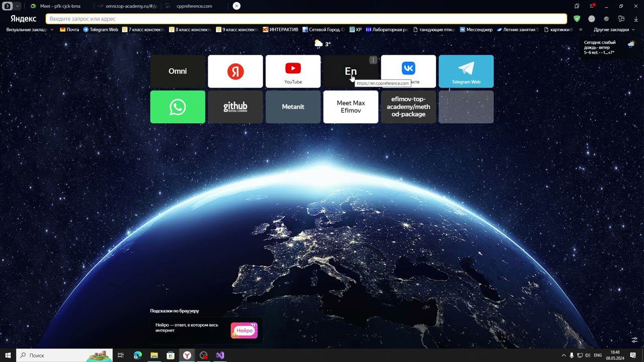Image resolution: width=644 pixels, height=362 pixels.
Task: Open the Нейро hint card
Action: pos(206,330)
